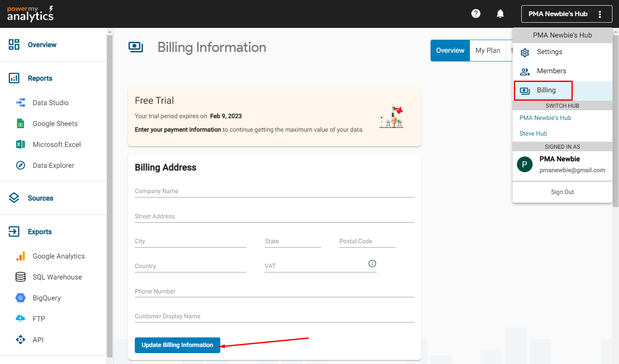
Task: Click Update Billing Information button
Action: tap(177, 345)
